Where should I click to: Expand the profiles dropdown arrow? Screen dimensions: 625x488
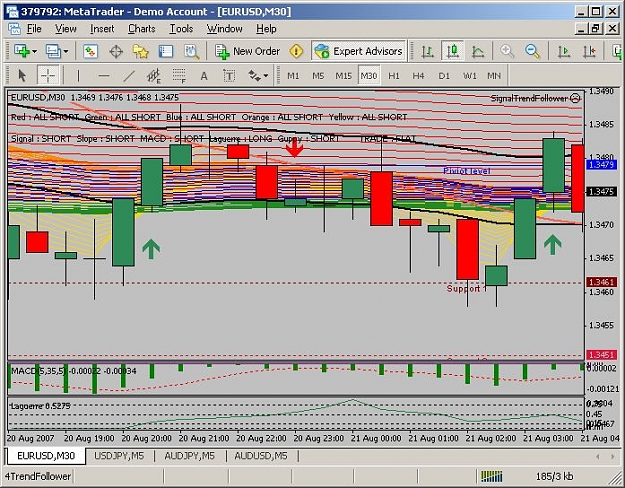[x=66, y=51]
